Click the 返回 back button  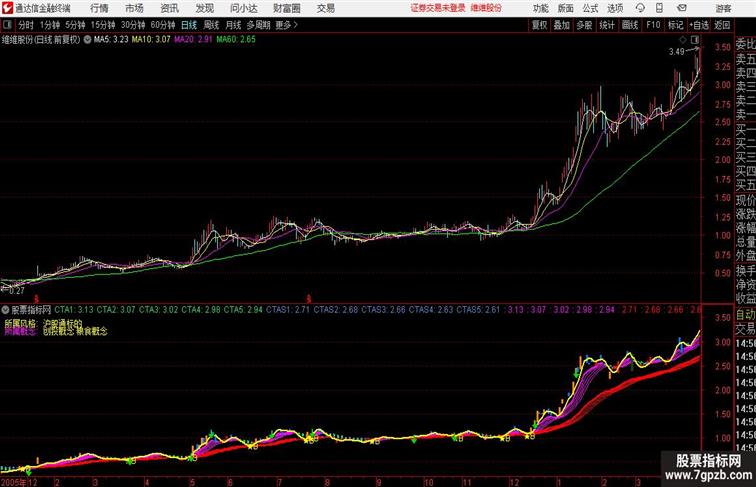(x=722, y=25)
